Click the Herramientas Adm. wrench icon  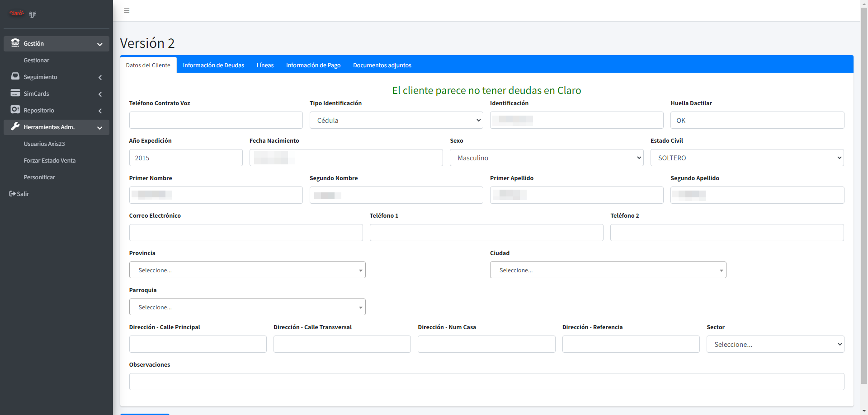(15, 126)
